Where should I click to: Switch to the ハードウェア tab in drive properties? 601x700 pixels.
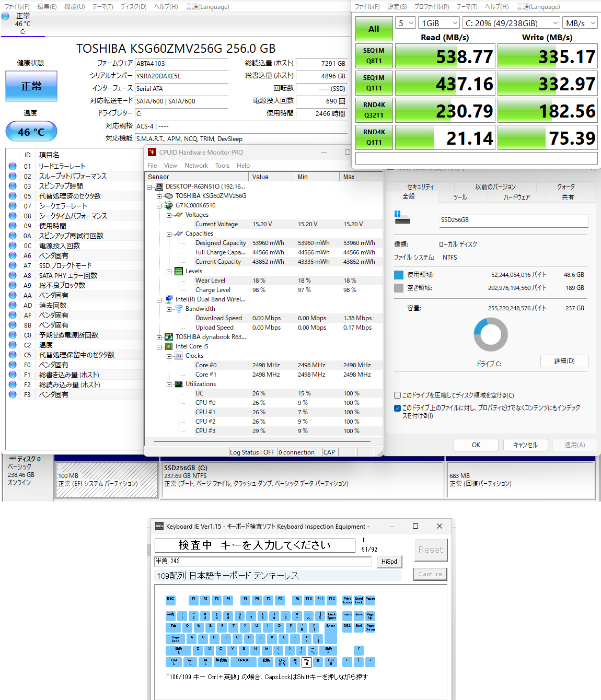pos(516,197)
